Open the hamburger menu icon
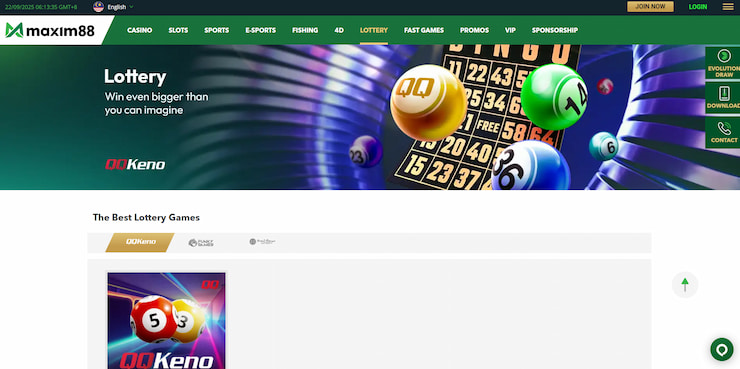This screenshot has height=369, width=740. (728, 7)
